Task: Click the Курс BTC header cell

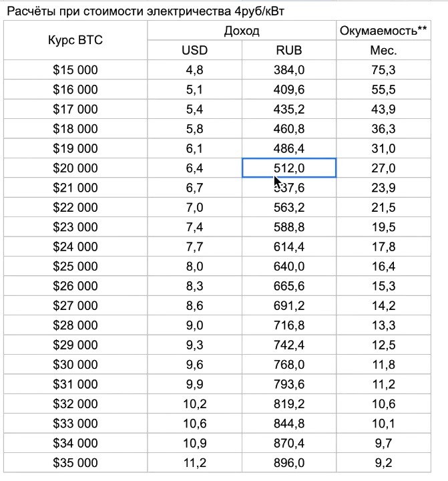Action: click(75, 40)
